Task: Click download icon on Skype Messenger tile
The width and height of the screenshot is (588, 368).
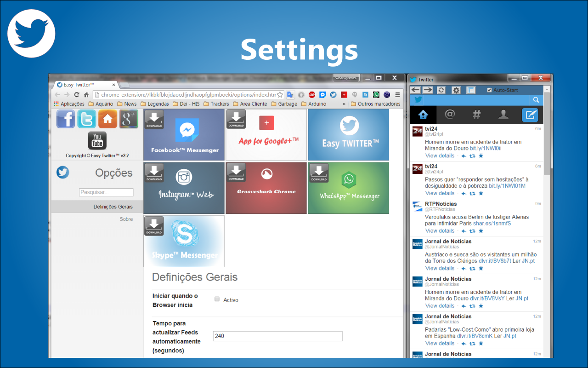Action: click(x=154, y=226)
